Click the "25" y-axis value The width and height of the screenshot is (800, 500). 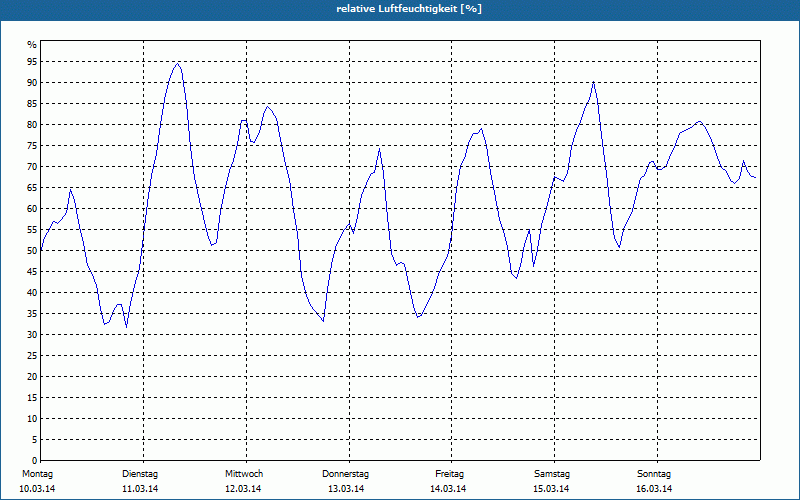click(x=32, y=356)
